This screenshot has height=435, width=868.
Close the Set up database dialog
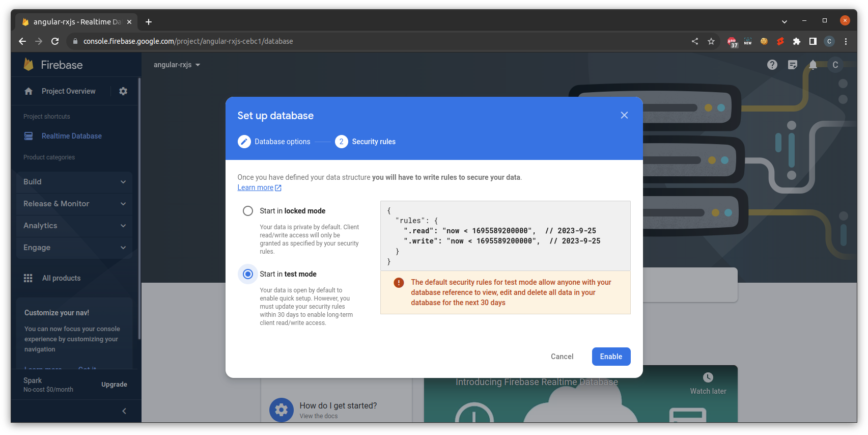pyautogui.click(x=624, y=115)
